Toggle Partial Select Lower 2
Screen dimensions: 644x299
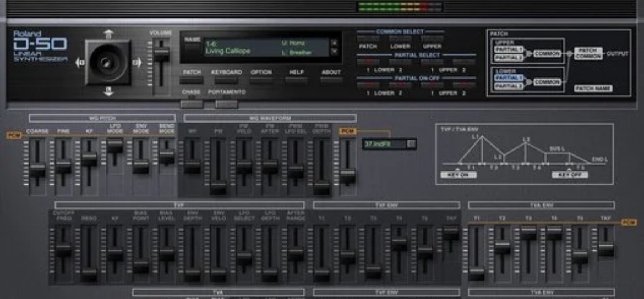[400, 62]
